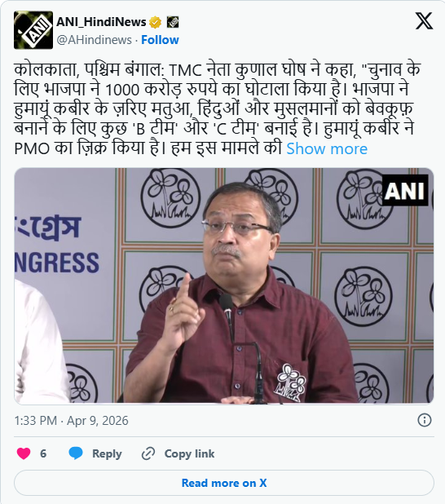Click the Copy link label
Screen dimensions: 445x504
click(189, 453)
